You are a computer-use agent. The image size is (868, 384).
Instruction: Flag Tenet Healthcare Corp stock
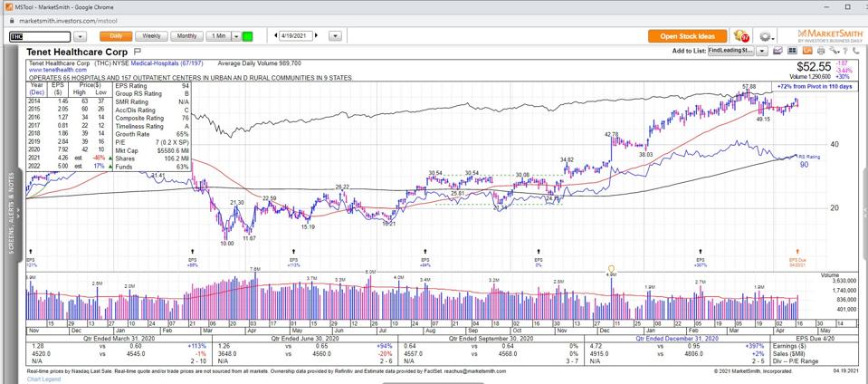[x=138, y=52]
